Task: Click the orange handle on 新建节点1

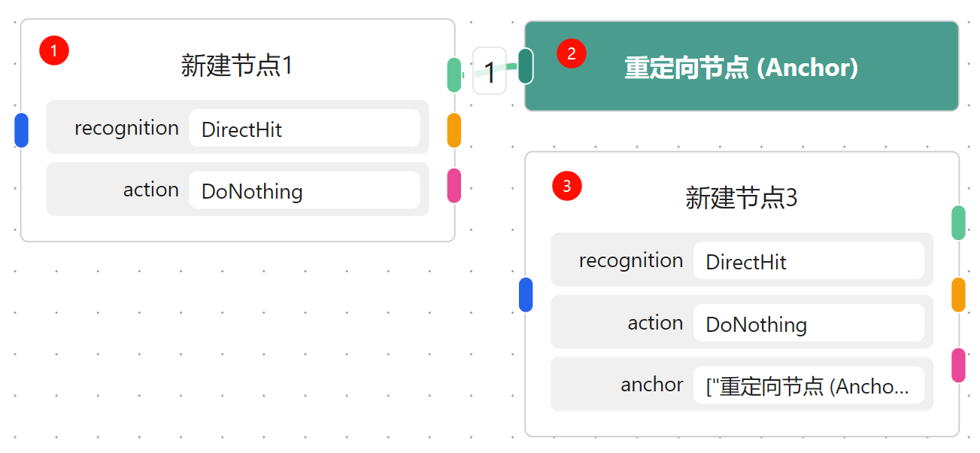Action: click(x=454, y=130)
